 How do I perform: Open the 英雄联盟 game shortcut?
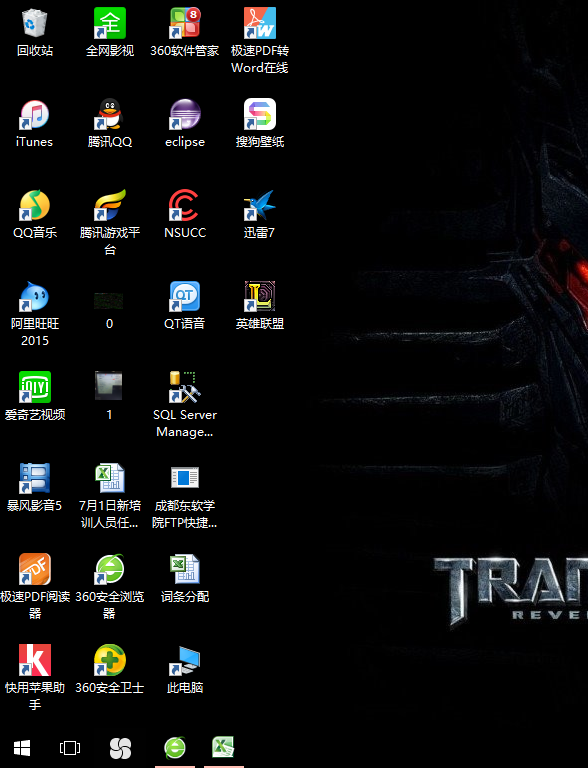point(260,296)
